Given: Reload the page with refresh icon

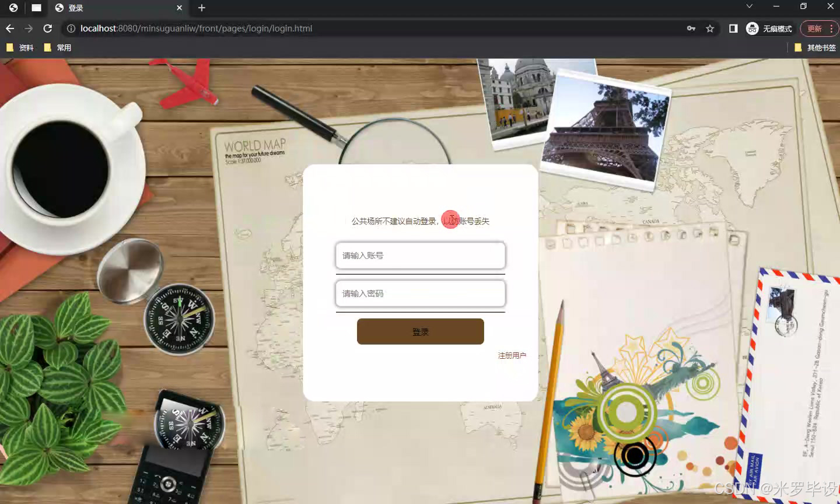Looking at the screenshot, I should pyautogui.click(x=48, y=29).
